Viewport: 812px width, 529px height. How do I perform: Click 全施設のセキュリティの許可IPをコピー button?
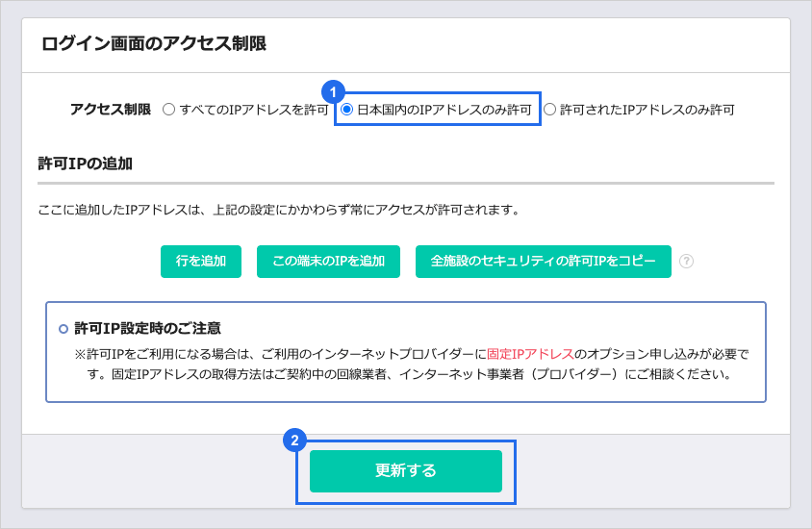pos(543,262)
